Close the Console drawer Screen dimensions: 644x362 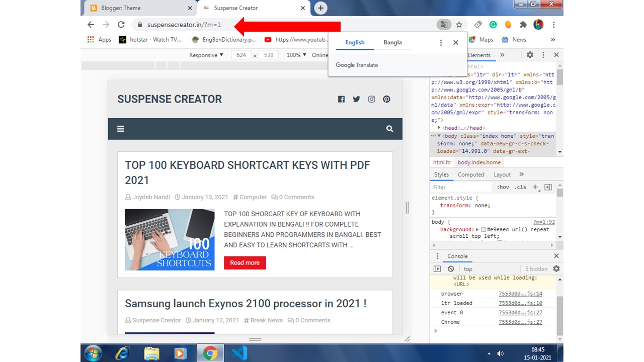tap(556, 256)
